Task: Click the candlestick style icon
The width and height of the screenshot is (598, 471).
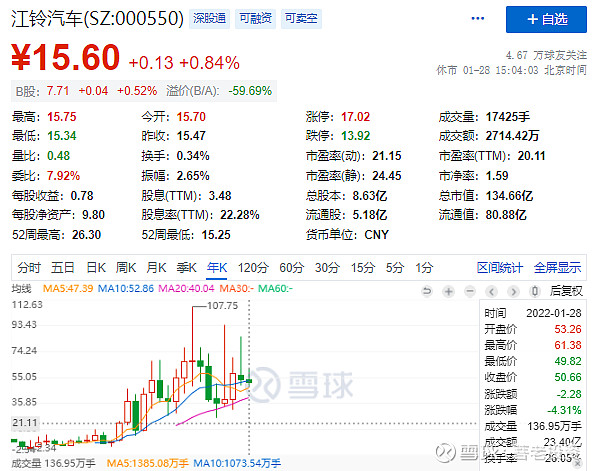Action: 535,292
